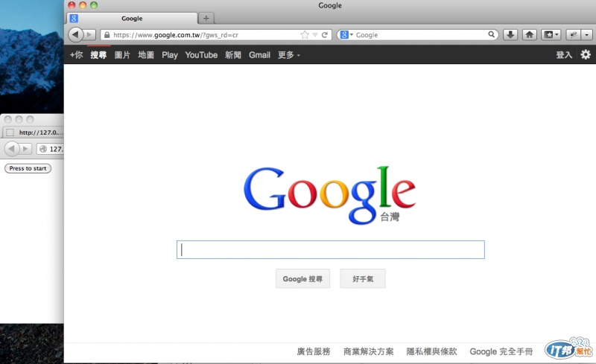
Task: Open a new tab with plus button
Action: [x=206, y=18]
